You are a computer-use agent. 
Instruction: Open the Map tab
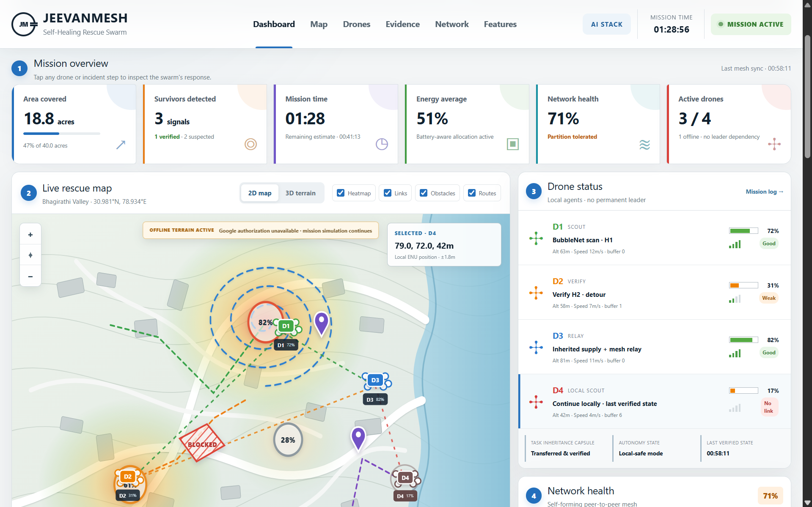click(x=319, y=24)
